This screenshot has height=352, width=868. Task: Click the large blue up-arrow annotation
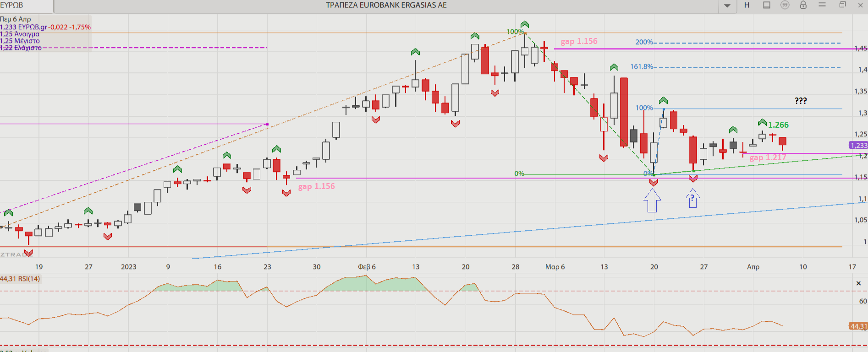[x=652, y=200]
